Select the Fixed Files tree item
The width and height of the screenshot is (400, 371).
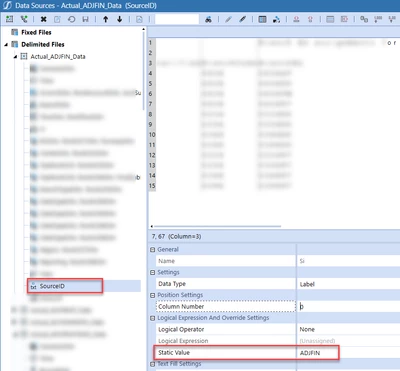click(x=36, y=32)
